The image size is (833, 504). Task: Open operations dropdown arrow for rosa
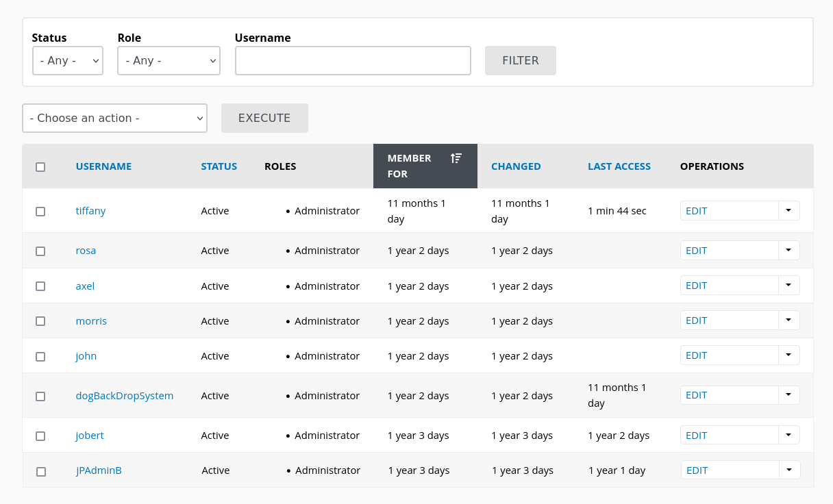coord(788,250)
